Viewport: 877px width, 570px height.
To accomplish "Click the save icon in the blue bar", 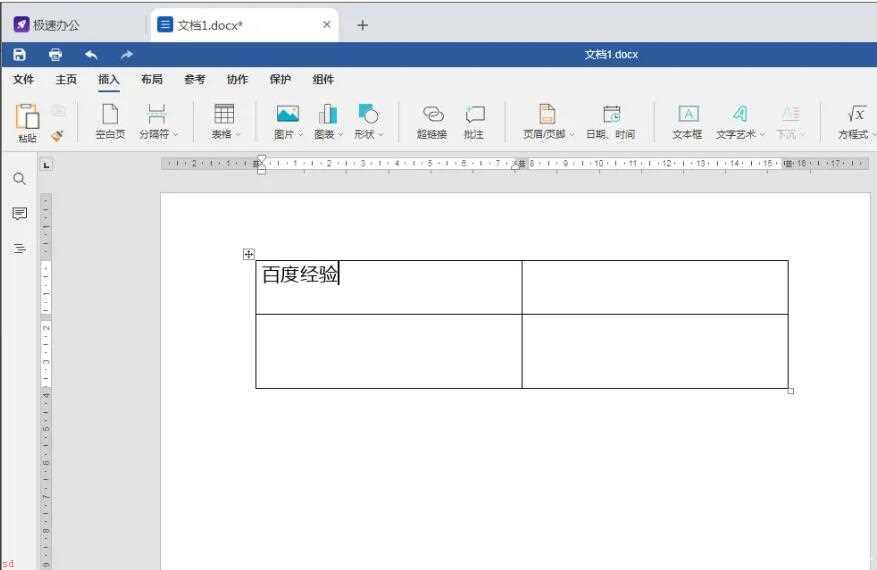I will coord(20,54).
